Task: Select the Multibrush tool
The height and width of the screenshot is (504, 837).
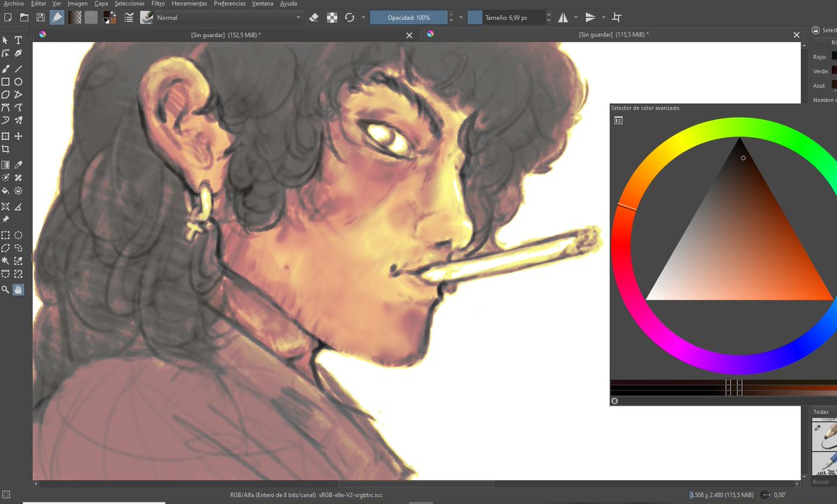Action: 19,120
